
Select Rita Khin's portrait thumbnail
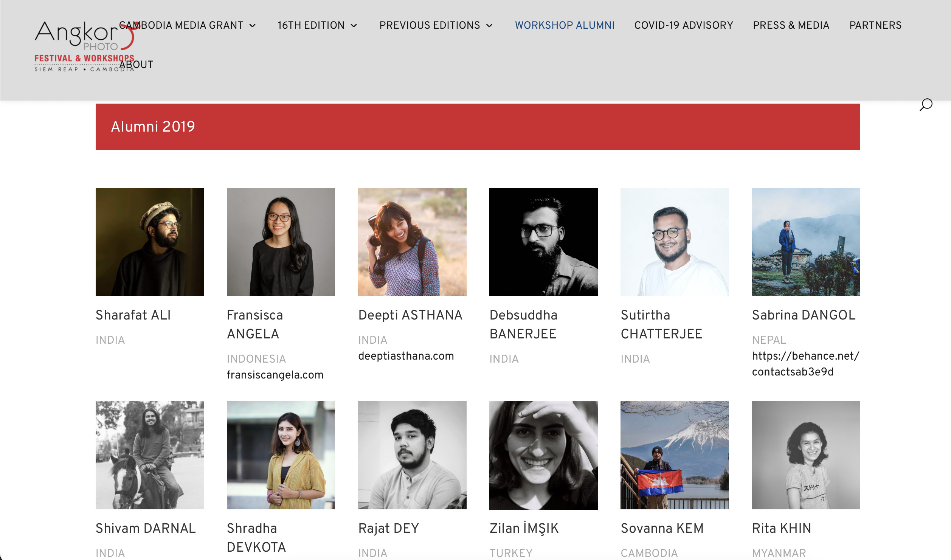(x=806, y=455)
